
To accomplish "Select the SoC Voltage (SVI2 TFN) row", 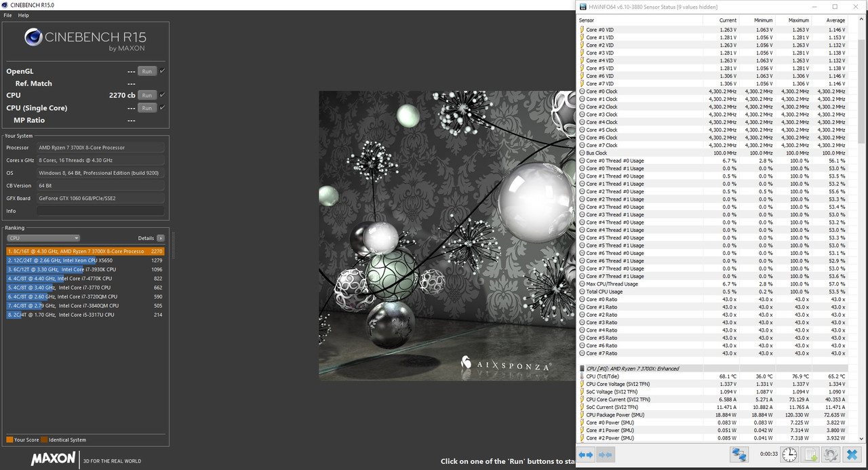I will coord(712,392).
